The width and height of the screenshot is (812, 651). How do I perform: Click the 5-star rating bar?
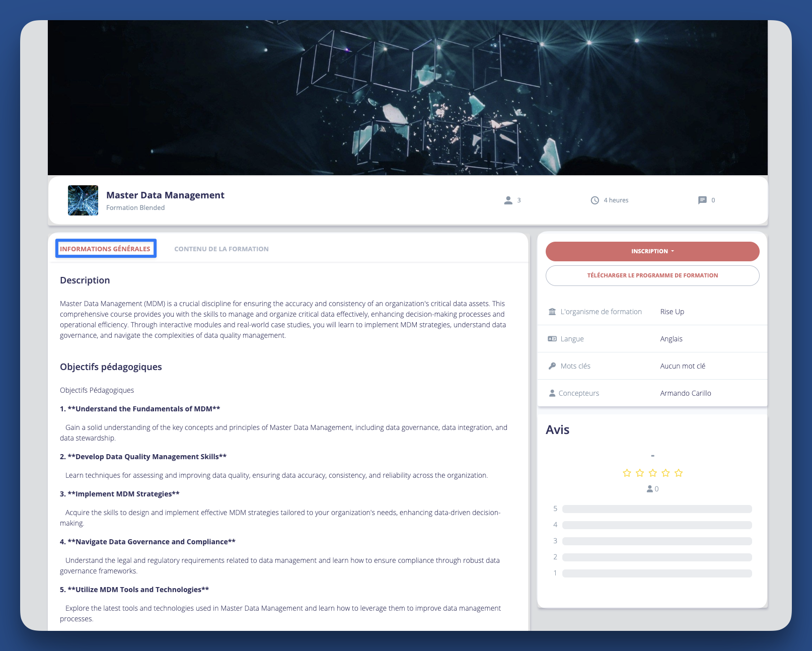pos(657,509)
